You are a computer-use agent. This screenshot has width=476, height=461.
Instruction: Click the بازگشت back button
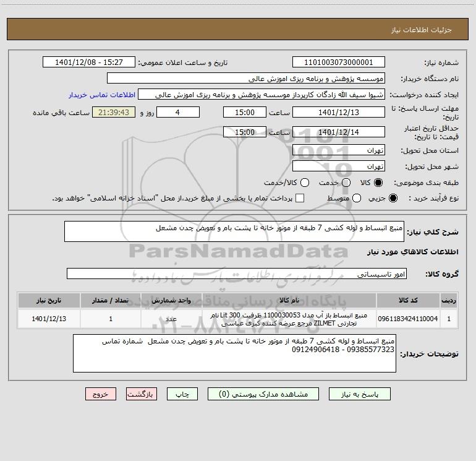(x=142, y=394)
